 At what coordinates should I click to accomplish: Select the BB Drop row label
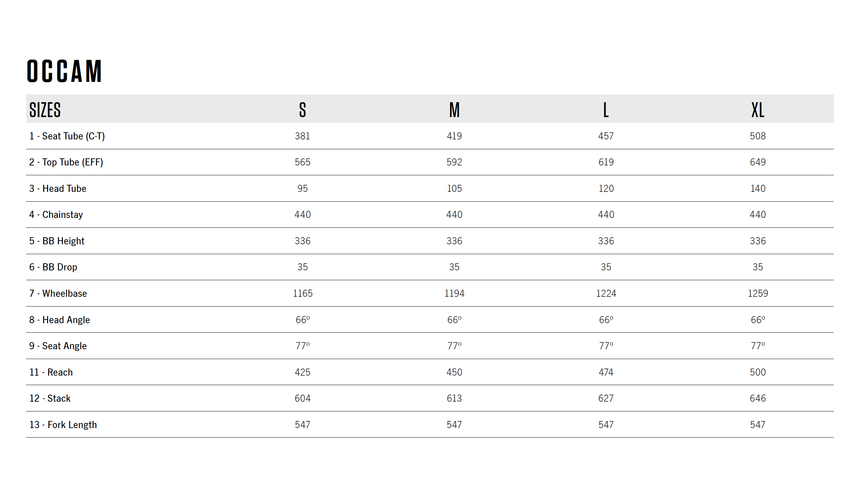(53, 267)
